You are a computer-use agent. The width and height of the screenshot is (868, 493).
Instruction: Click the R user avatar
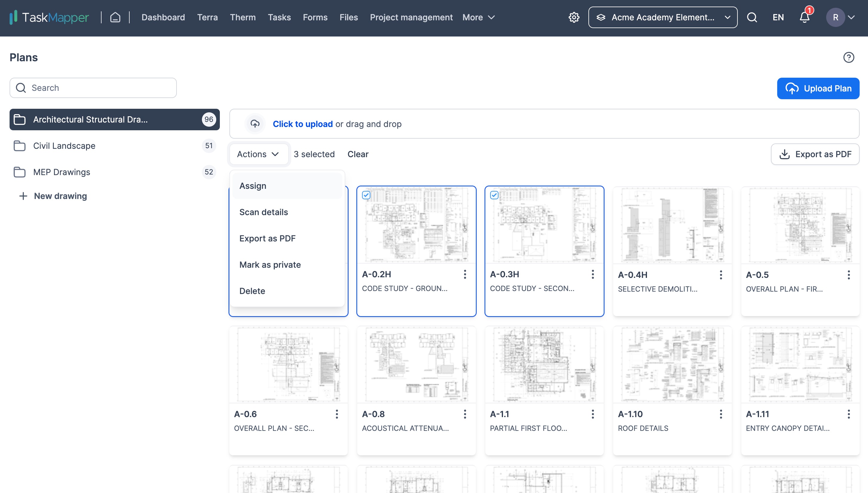coord(835,17)
